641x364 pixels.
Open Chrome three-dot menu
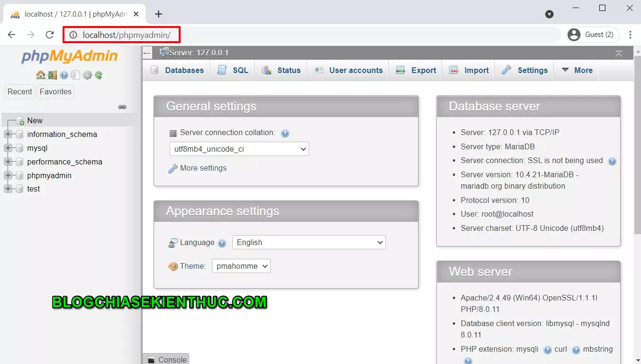[630, 35]
